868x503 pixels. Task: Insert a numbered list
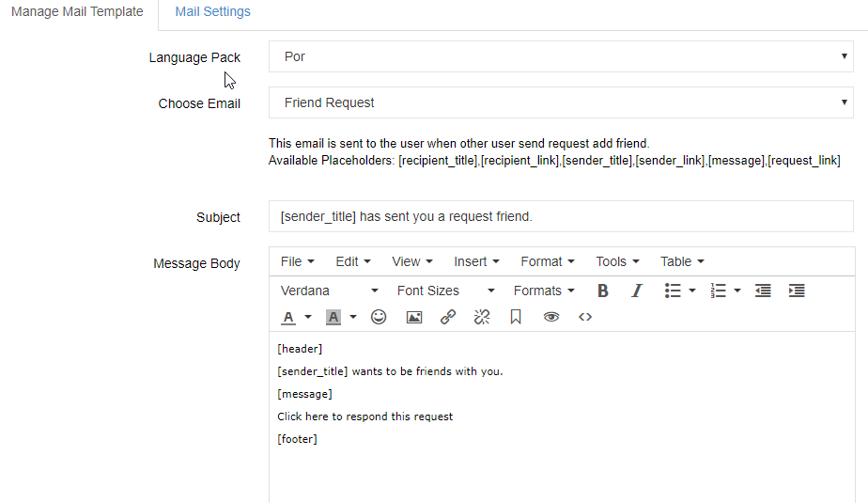point(718,291)
